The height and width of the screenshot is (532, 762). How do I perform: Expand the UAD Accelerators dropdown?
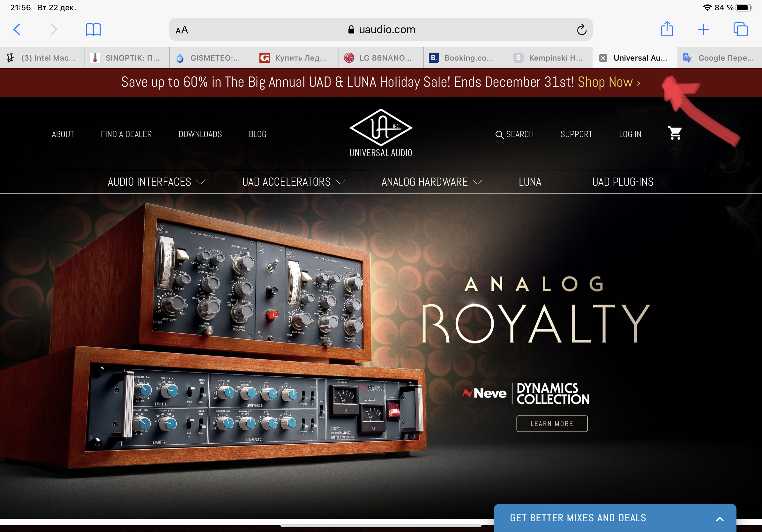[x=294, y=182]
